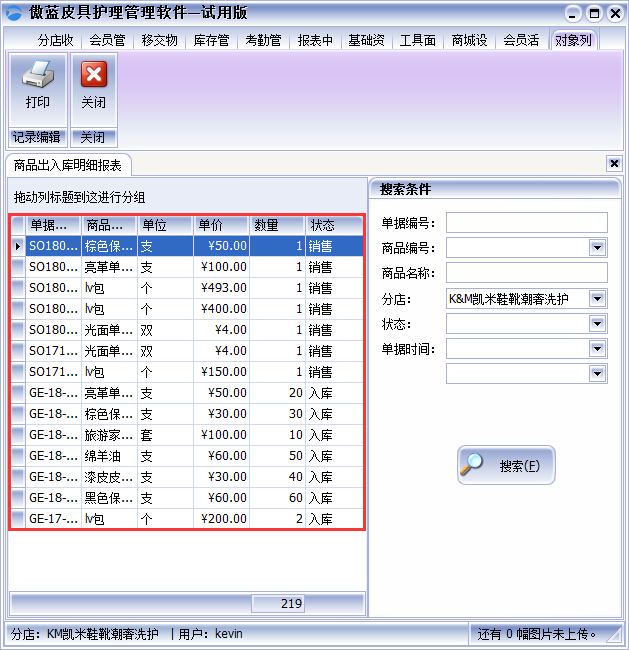Click the Print (打印) printer icon

coord(38,76)
